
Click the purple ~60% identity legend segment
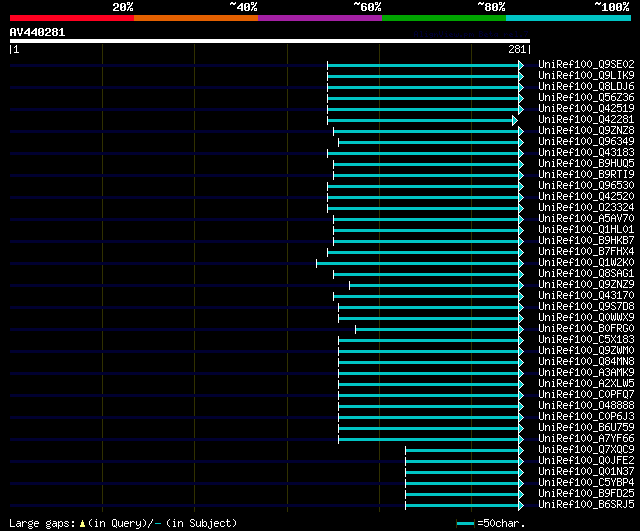point(320,18)
